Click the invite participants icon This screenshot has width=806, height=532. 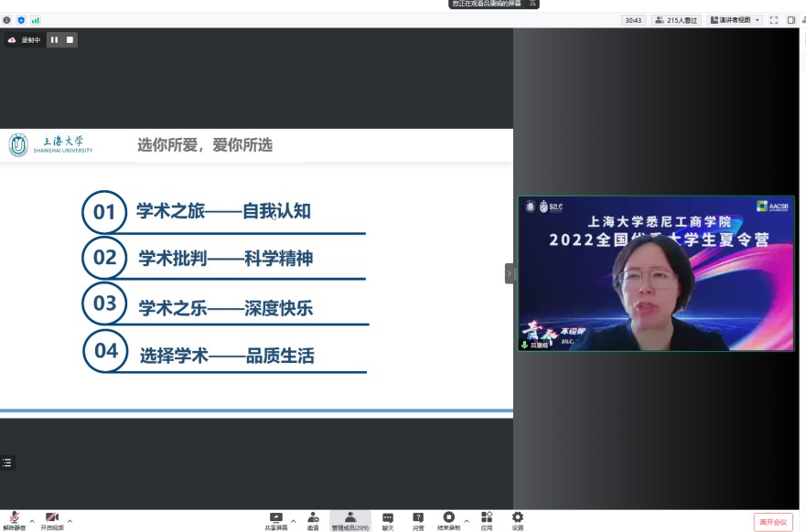click(x=313, y=518)
